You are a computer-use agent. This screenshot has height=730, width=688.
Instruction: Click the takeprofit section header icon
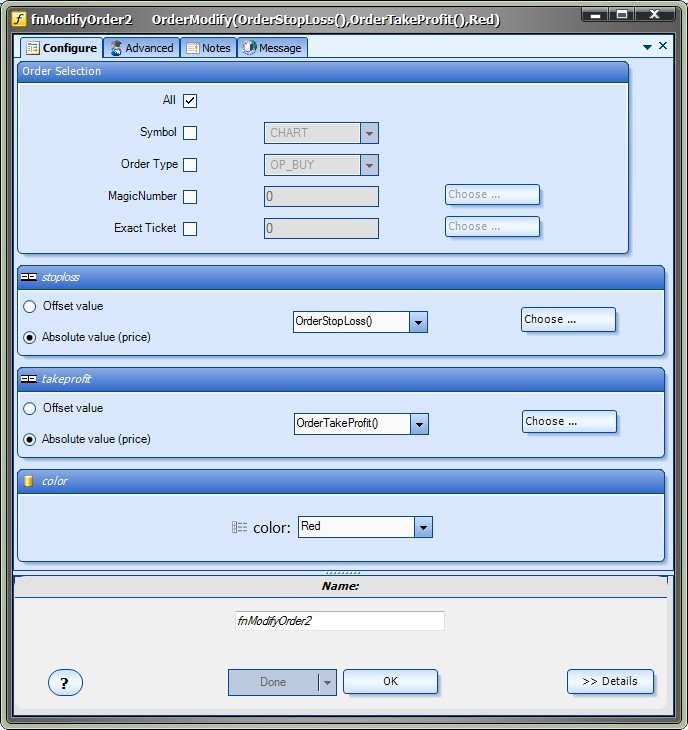(28, 379)
